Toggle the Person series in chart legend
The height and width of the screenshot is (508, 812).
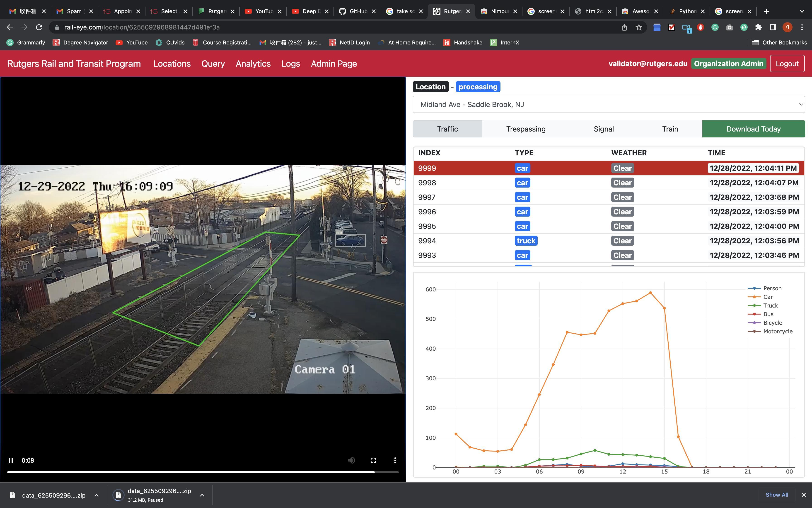(765, 288)
